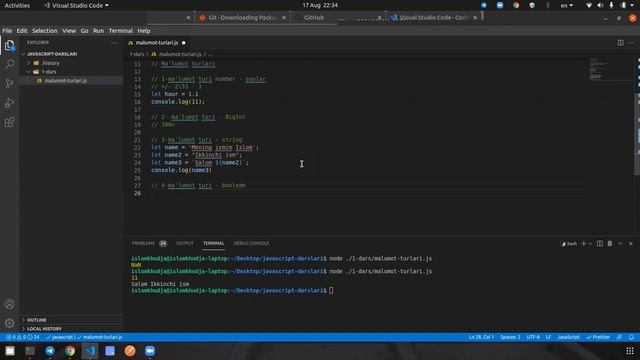640x360 pixels.
Task: Open Postman orange icon in dock
Action: [130, 351]
